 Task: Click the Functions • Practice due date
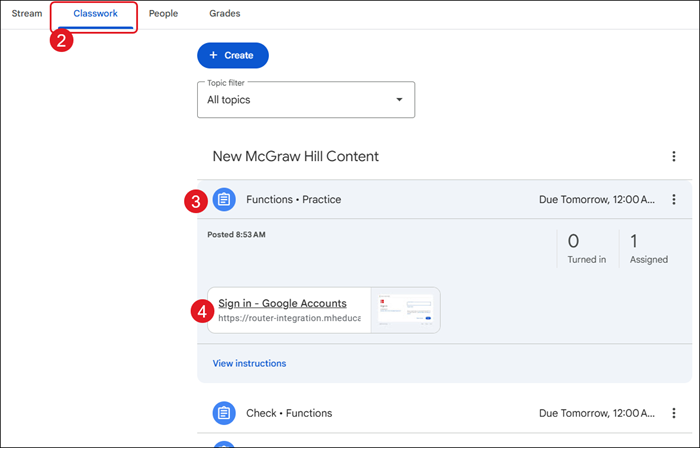(596, 199)
